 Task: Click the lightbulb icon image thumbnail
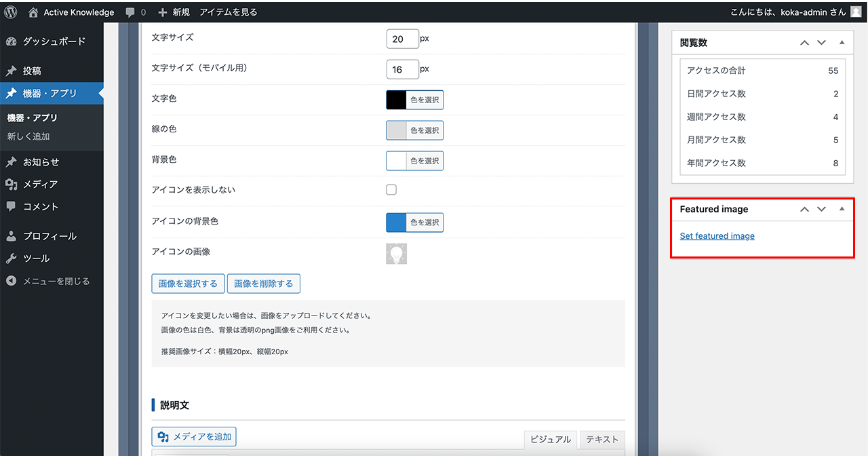[396, 254]
